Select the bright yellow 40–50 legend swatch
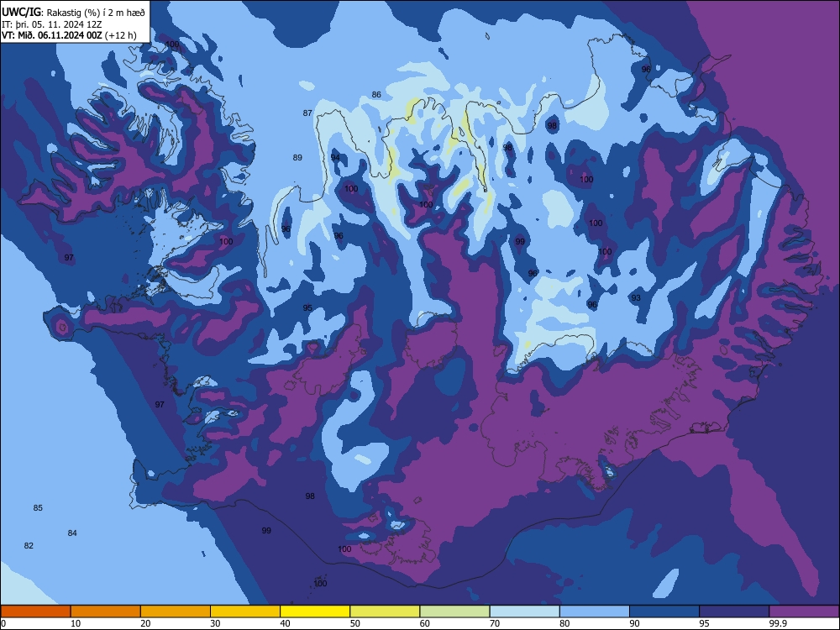840x630 pixels. tap(315, 612)
